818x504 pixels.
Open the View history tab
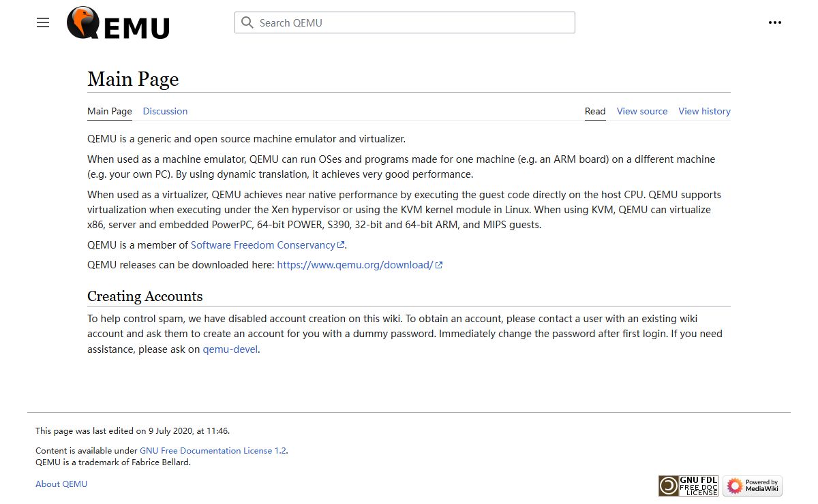704,111
